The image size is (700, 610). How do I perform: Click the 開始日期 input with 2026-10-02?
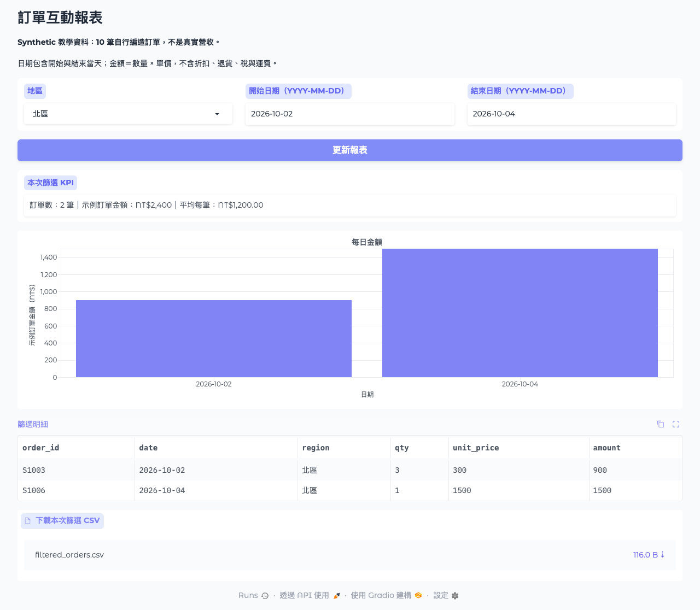349,114
